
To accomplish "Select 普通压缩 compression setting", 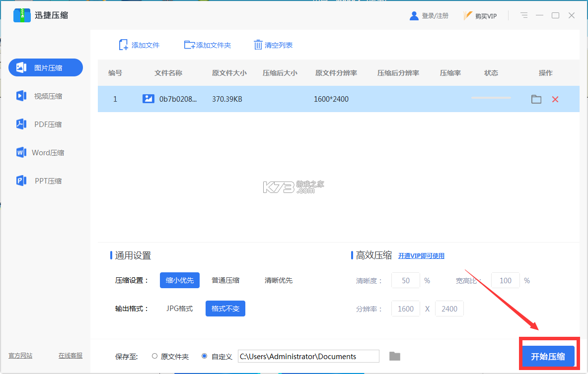I will tap(225, 280).
